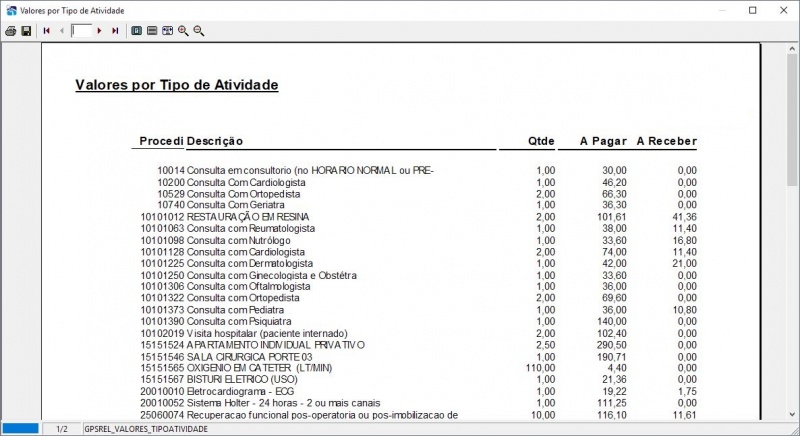Screen dimensions: 800x436
Task: Close the Valores por Tipo de Atividade window
Action: pos(784,10)
